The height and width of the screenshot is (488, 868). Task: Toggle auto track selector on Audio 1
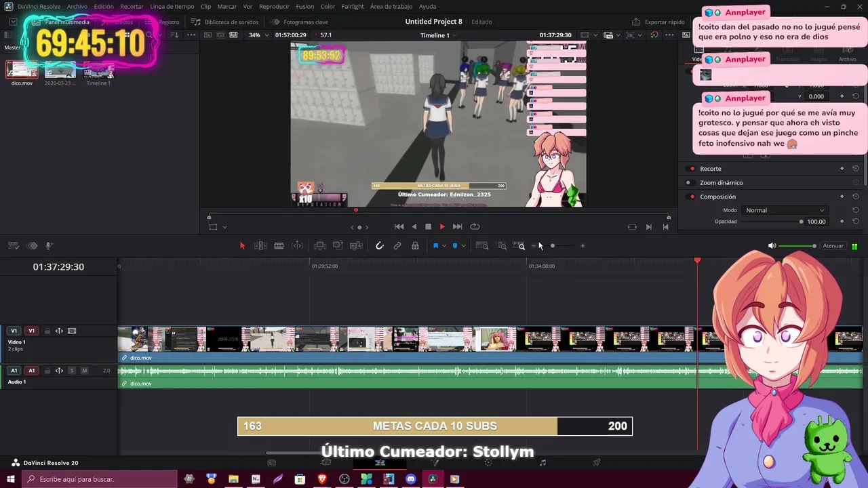tap(59, 371)
